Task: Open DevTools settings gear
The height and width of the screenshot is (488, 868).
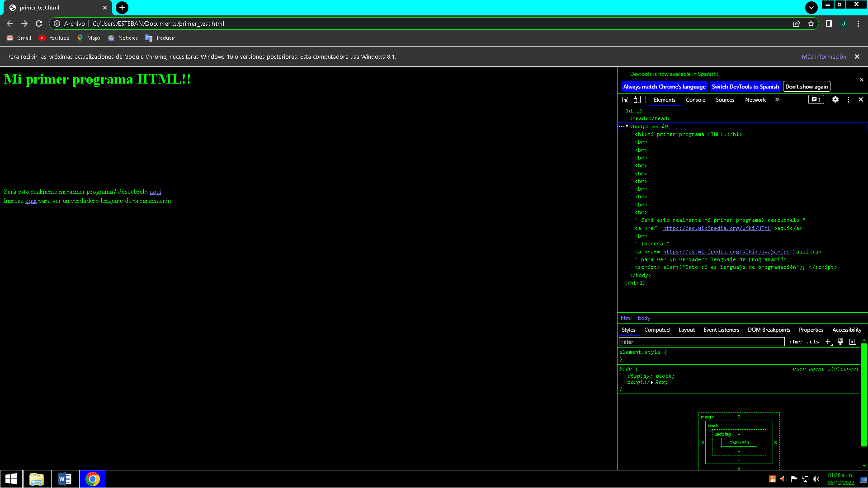Action: point(835,100)
